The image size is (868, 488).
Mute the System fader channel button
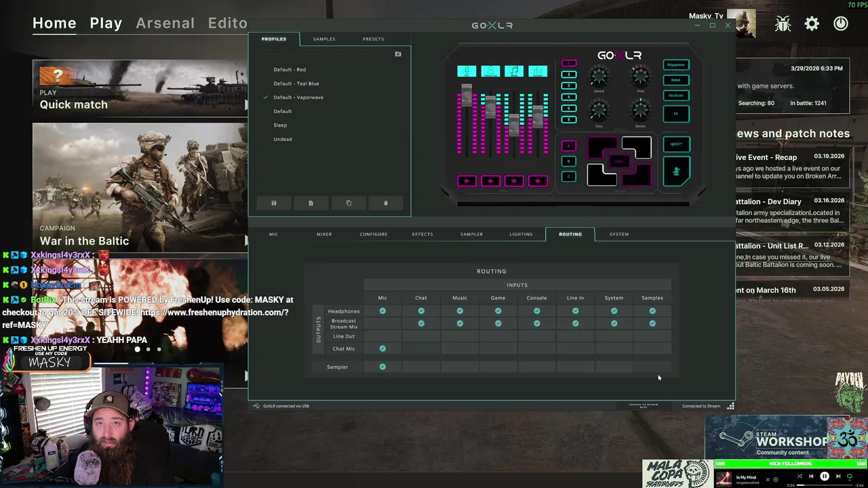point(538,181)
